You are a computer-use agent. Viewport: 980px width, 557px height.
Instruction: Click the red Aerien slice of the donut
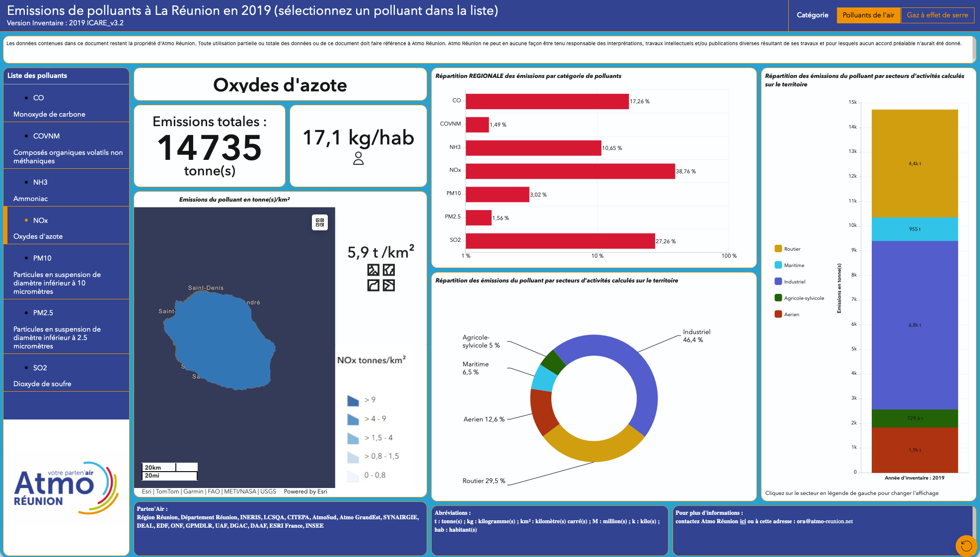click(542, 412)
